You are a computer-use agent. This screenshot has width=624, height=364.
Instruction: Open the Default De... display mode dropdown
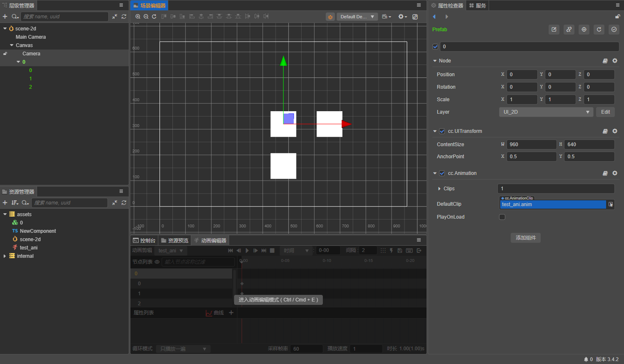click(357, 17)
